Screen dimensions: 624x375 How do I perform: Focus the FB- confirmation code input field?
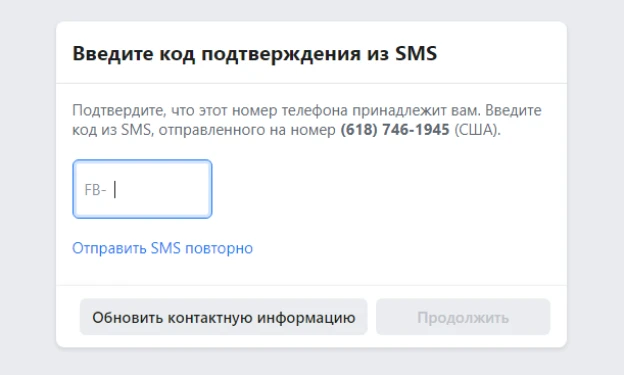tap(142, 189)
